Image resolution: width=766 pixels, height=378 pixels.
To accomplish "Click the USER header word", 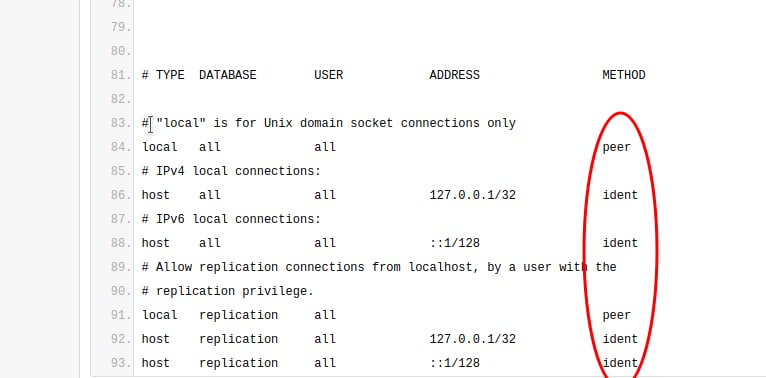I will click(328, 75).
